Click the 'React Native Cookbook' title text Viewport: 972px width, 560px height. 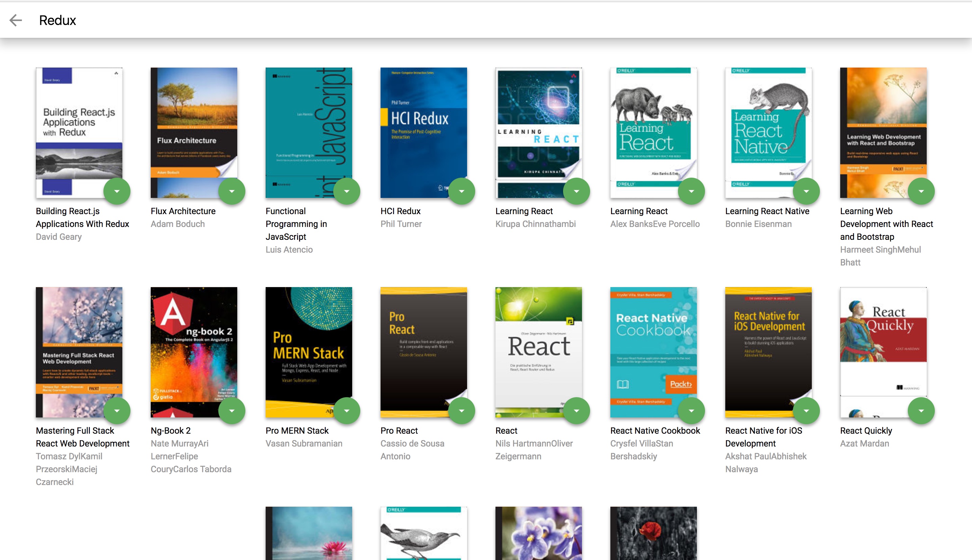tap(655, 431)
